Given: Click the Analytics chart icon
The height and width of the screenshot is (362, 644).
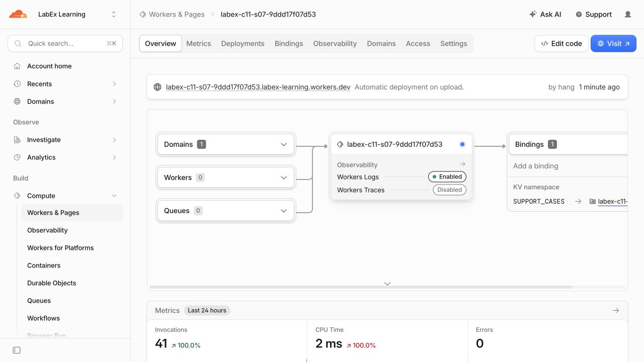Looking at the screenshot, I should click(17, 157).
